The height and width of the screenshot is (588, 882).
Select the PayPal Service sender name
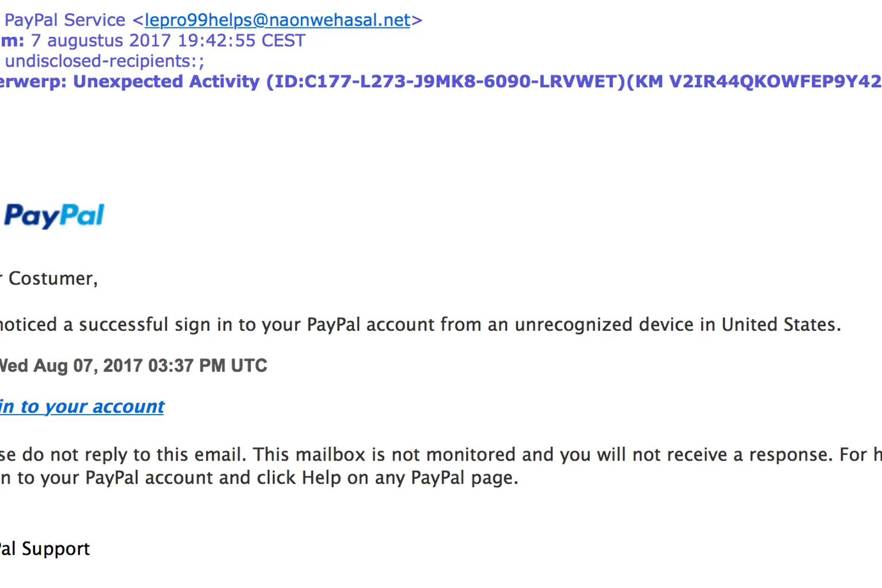pos(64,20)
